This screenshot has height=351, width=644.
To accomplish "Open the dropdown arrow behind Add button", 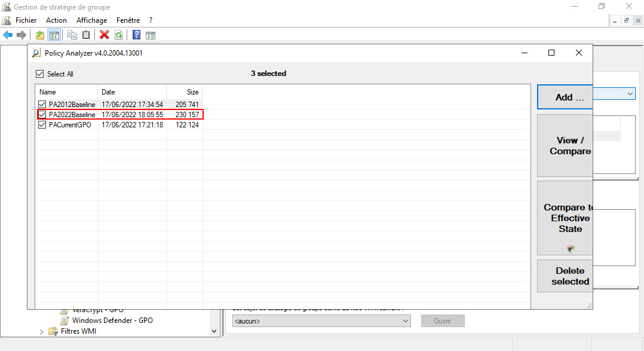I will [x=630, y=94].
